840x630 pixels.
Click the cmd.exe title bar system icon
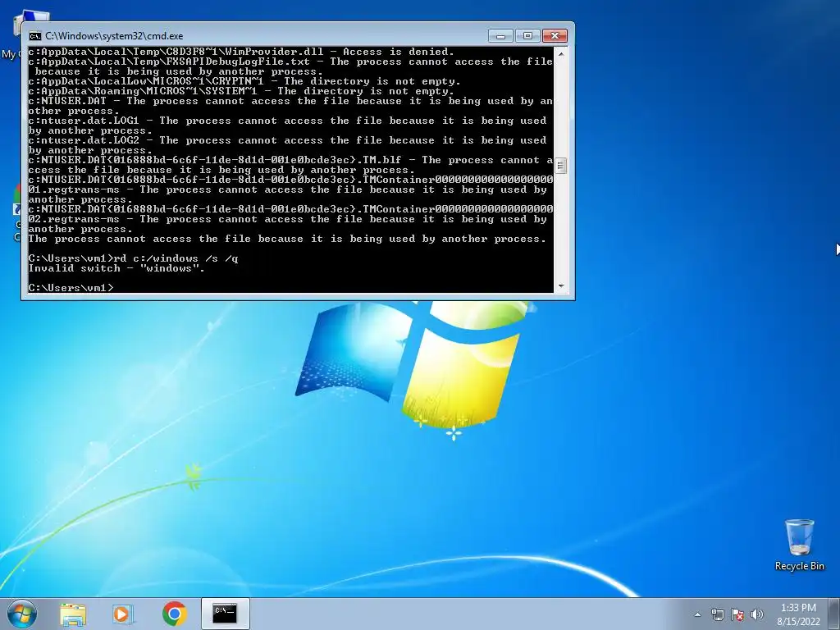click(x=34, y=36)
